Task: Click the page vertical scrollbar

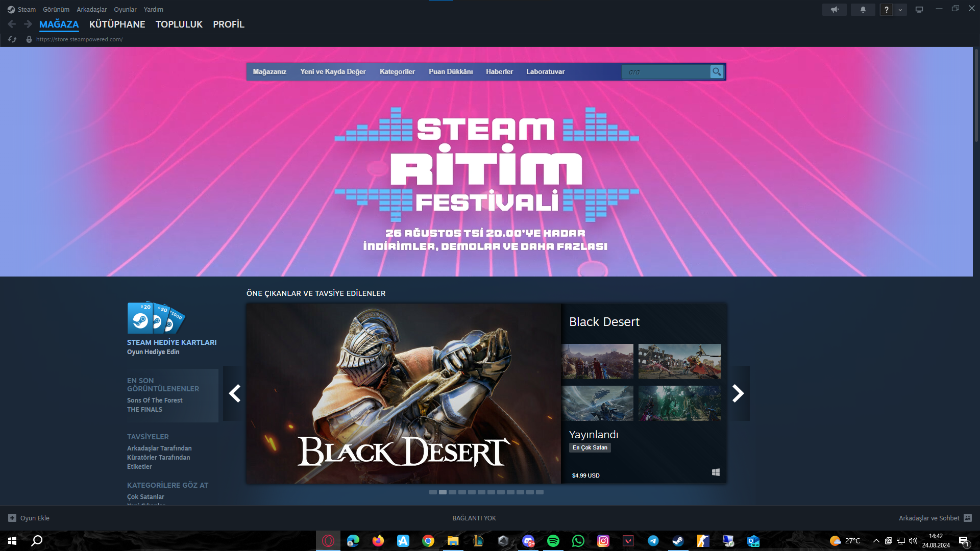Action: pyautogui.click(x=976, y=95)
